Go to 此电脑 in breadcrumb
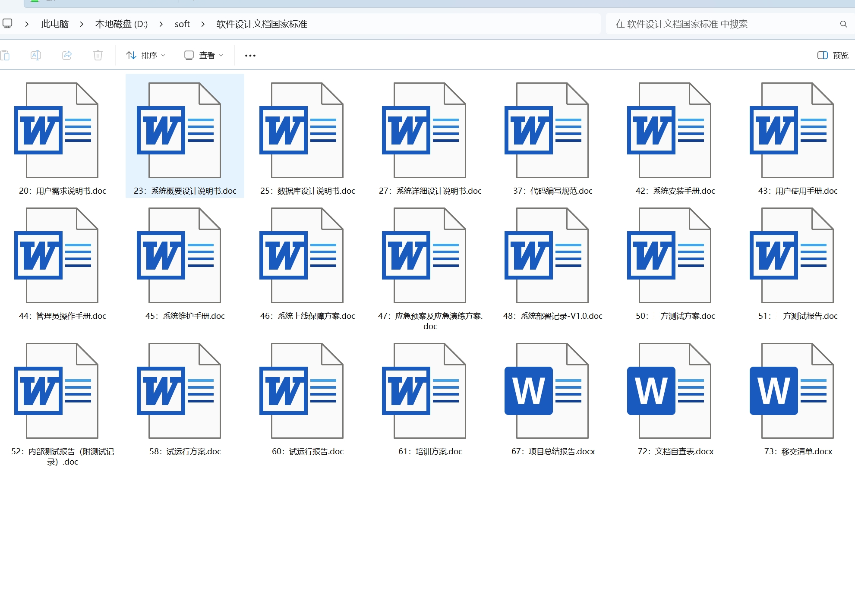This screenshot has height=616, width=855. (55, 24)
